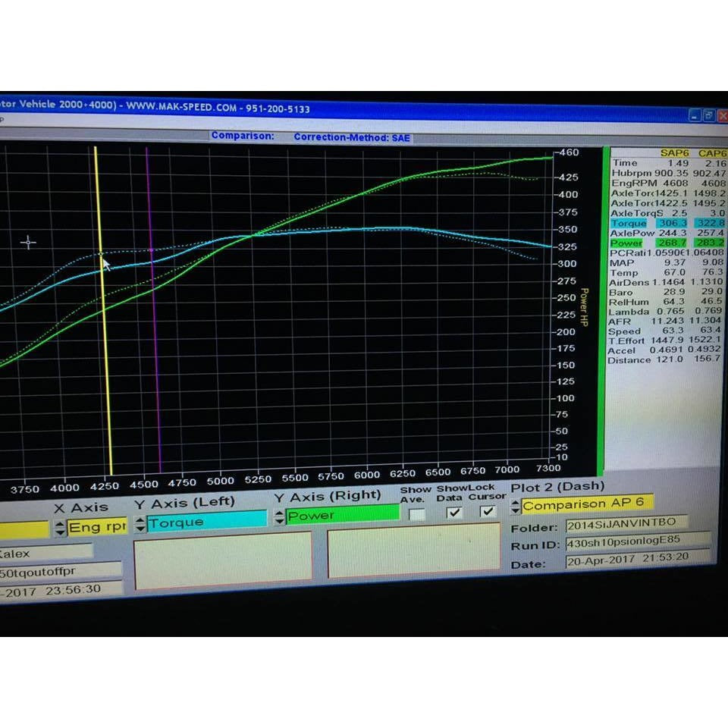Screen dimensions: 728x728
Task: Click the field ending in 'alex'
Action: (x=46, y=553)
